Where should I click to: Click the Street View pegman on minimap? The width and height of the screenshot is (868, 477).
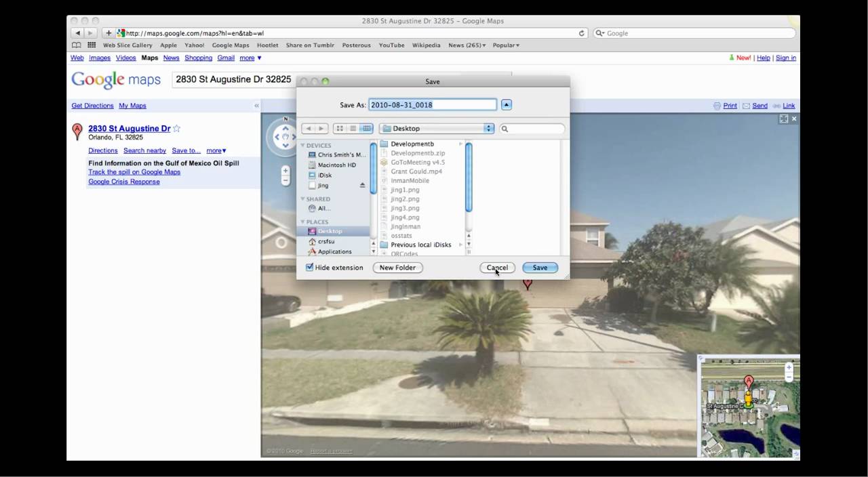(748, 398)
